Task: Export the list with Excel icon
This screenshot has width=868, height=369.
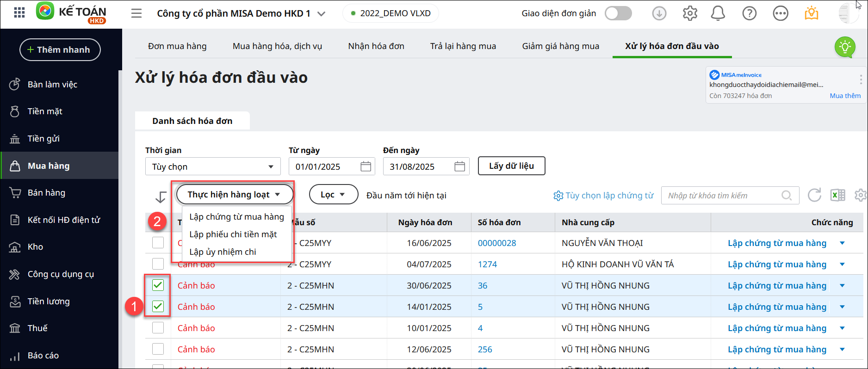Action: click(838, 195)
